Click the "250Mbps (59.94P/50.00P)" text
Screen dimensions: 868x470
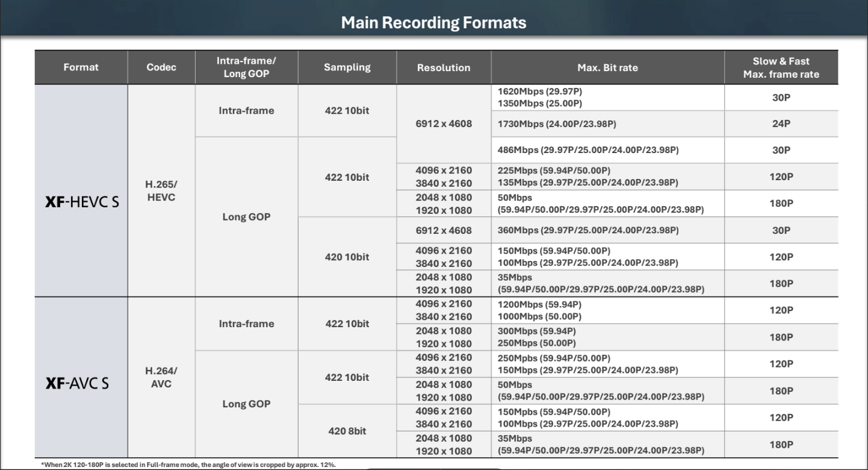(554, 358)
